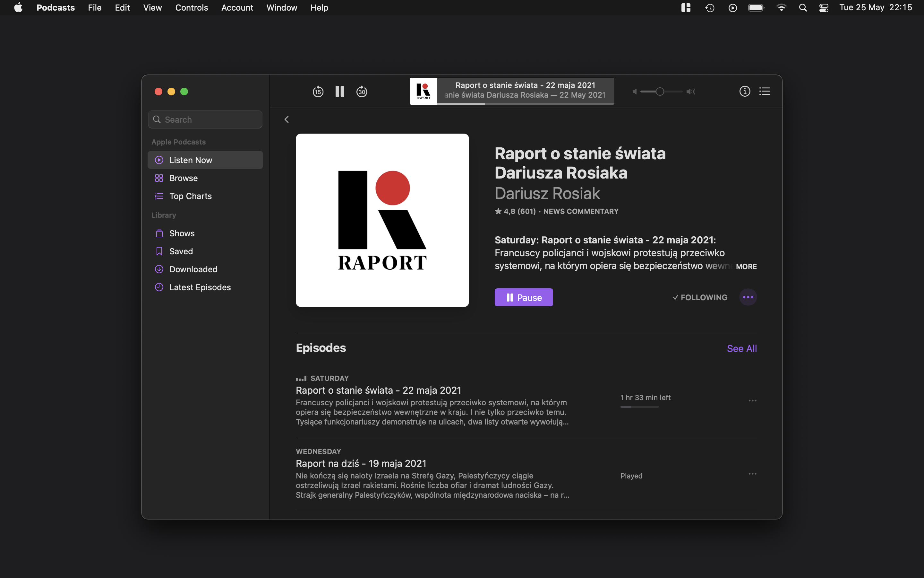Click in the Search field
Viewport: 924px width, 578px height.
pos(205,120)
